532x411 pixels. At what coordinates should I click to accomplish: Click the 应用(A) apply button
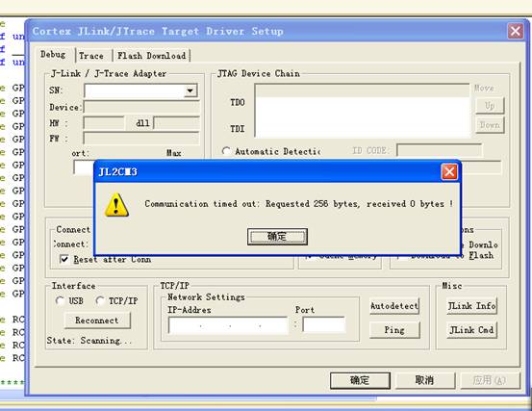(x=490, y=380)
